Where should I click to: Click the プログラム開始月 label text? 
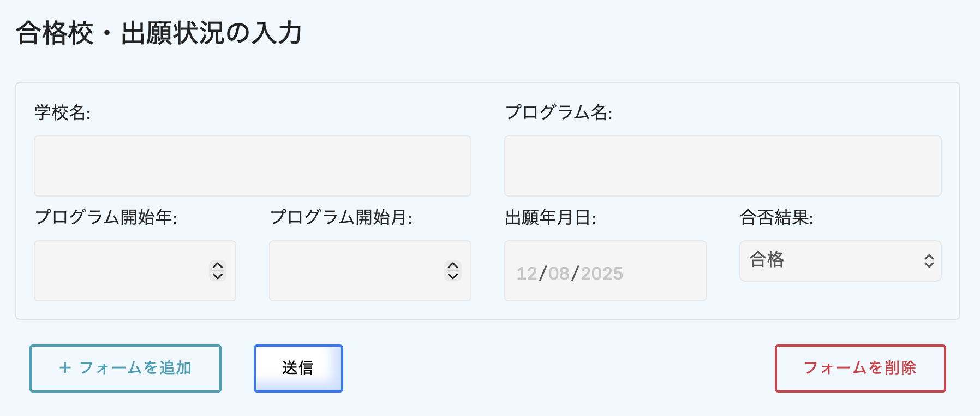pos(341,217)
